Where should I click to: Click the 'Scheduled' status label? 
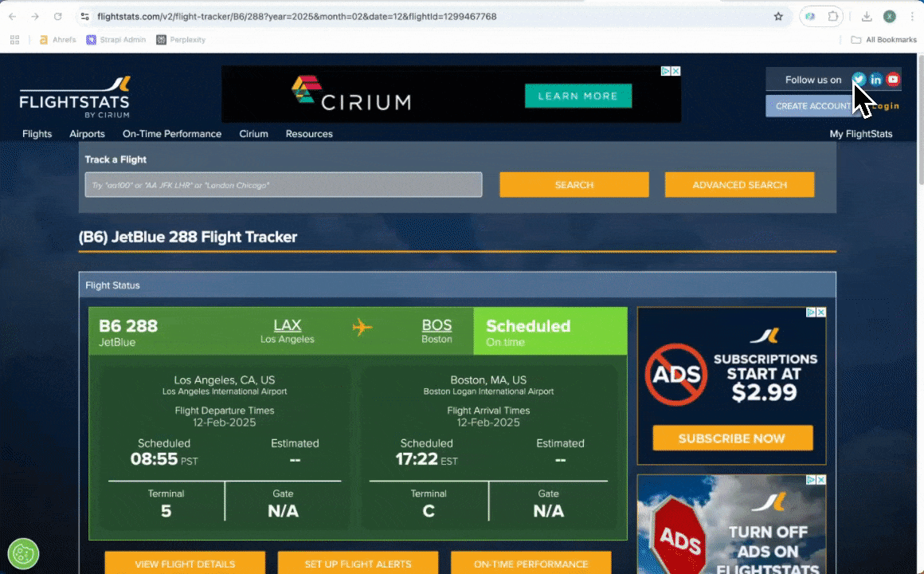pyautogui.click(x=528, y=326)
